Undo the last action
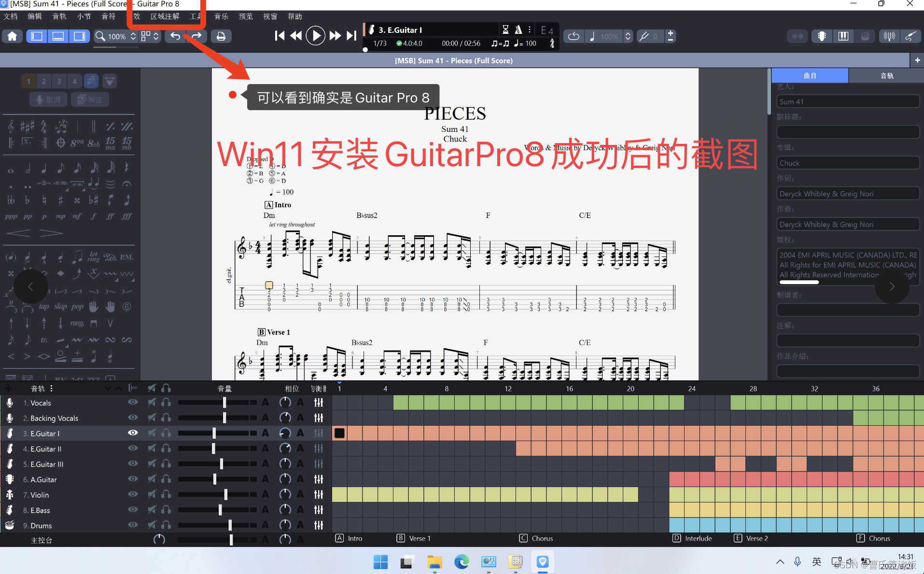The height and width of the screenshot is (574, 924). (175, 36)
